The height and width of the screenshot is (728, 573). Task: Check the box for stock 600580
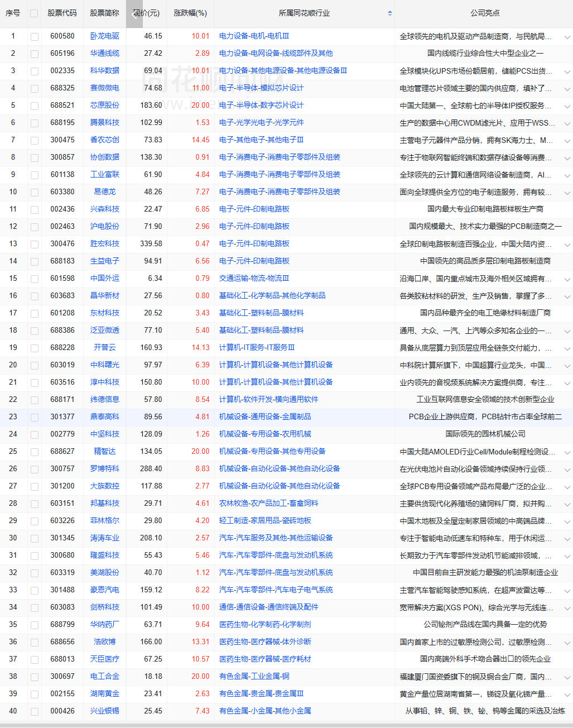point(34,36)
